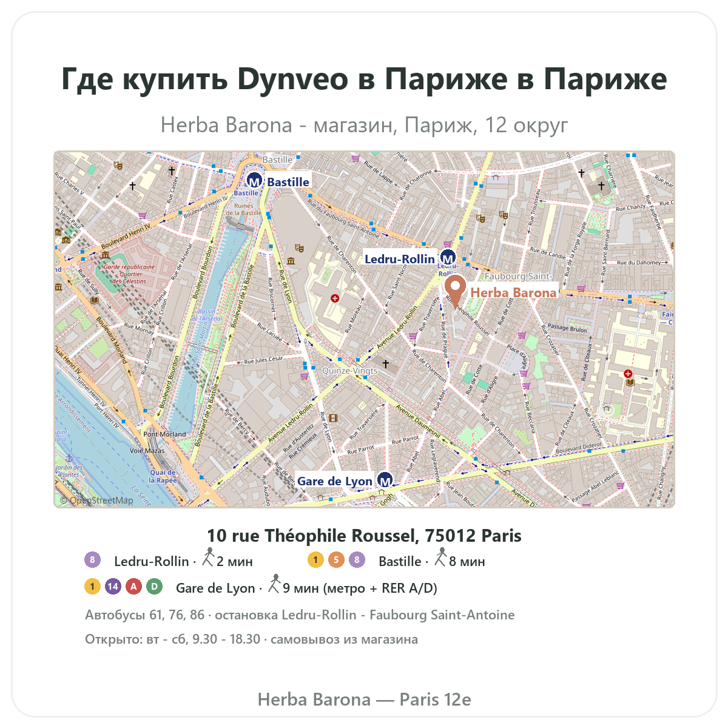Click the purple line 8 badge beside Ledru-Rollin
The image size is (728, 728).
coord(92,559)
